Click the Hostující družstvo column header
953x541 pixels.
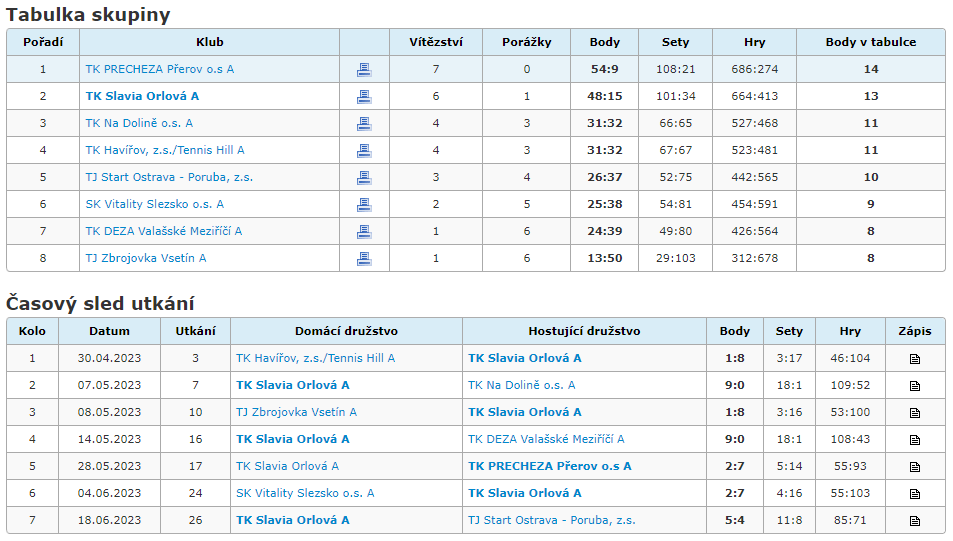pos(584,331)
